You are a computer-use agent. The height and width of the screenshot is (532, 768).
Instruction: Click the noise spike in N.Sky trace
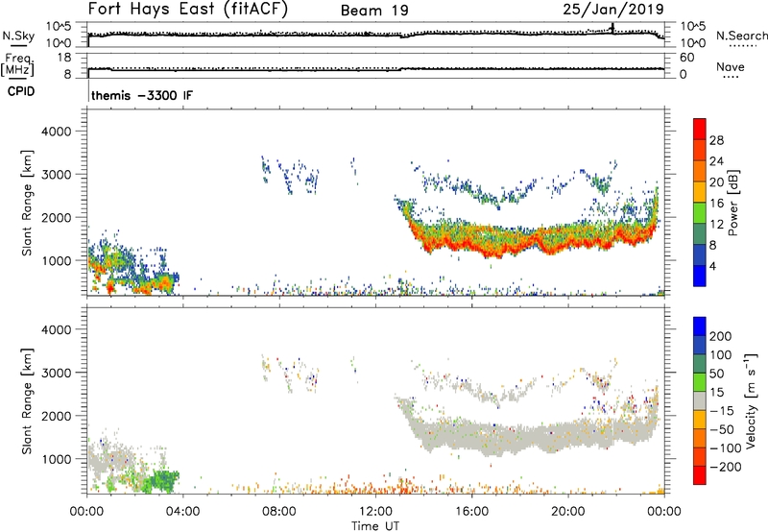pos(612,28)
